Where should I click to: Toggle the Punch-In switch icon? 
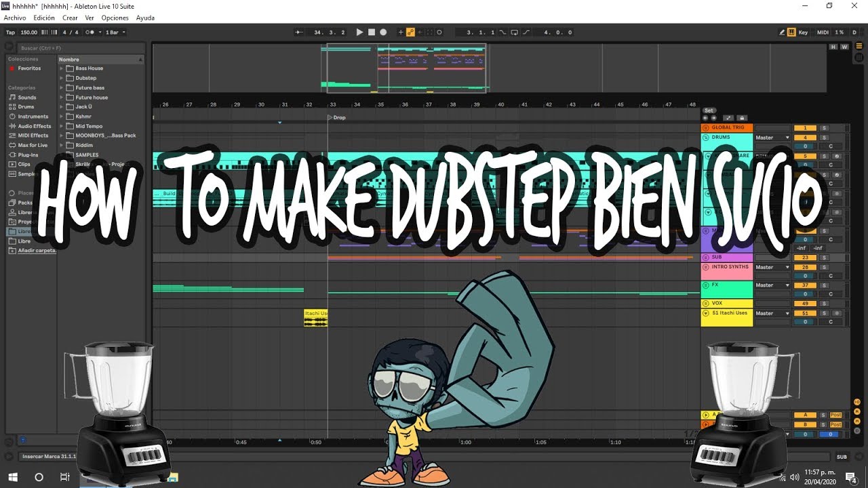[x=503, y=32]
